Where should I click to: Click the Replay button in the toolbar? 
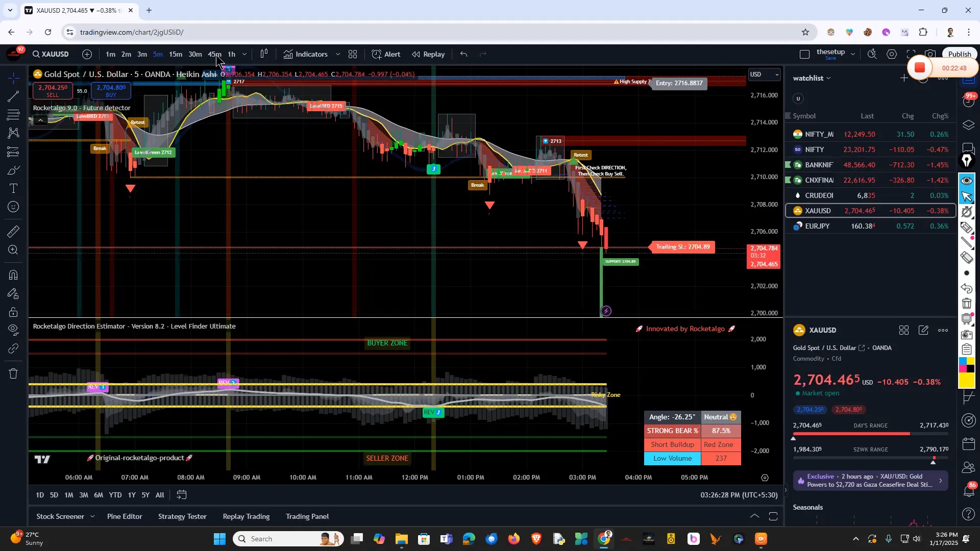(428, 54)
